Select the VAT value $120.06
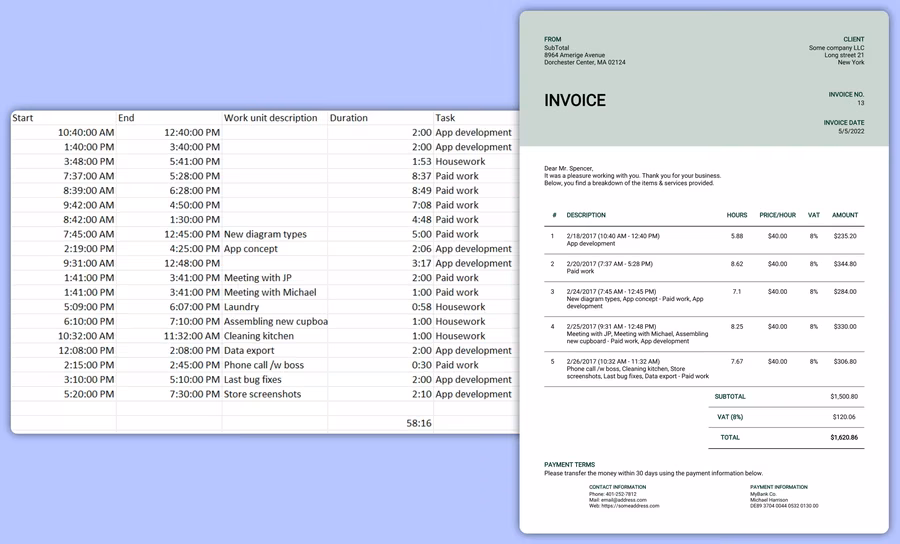 [844, 417]
